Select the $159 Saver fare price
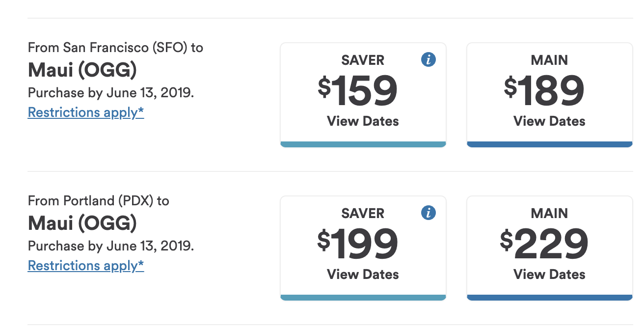This screenshot has width=644, height=332. (358, 91)
